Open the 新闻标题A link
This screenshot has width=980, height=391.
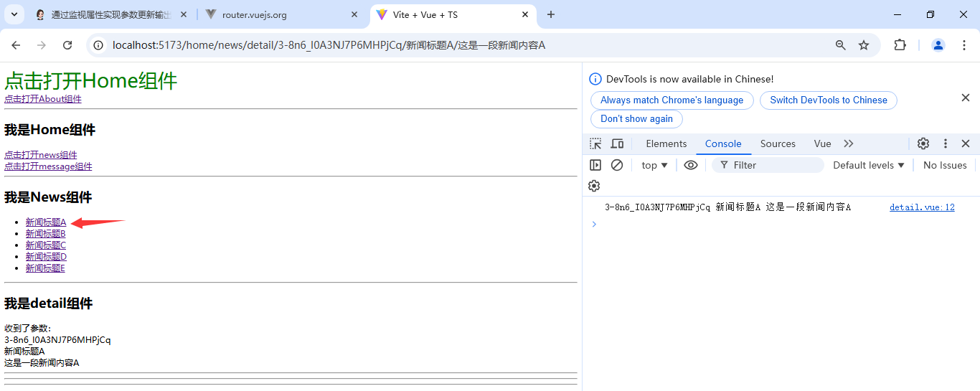tap(46, 222)
